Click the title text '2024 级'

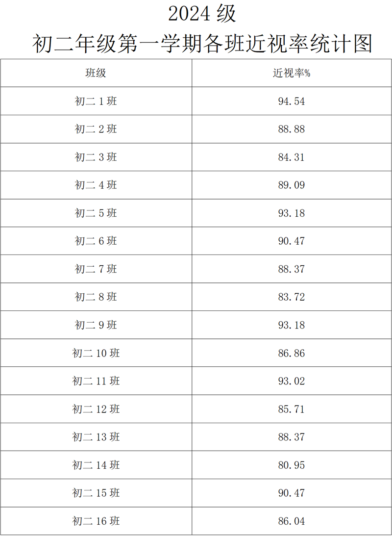pyautogui.click(x=202, y=14)
